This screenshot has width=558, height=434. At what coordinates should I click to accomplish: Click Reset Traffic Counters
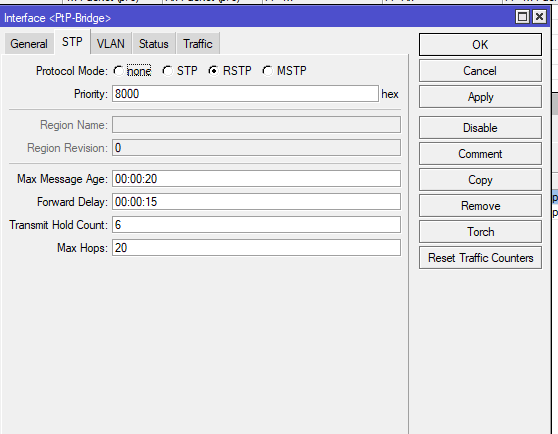pyautogui.click(x=480, y=258)
